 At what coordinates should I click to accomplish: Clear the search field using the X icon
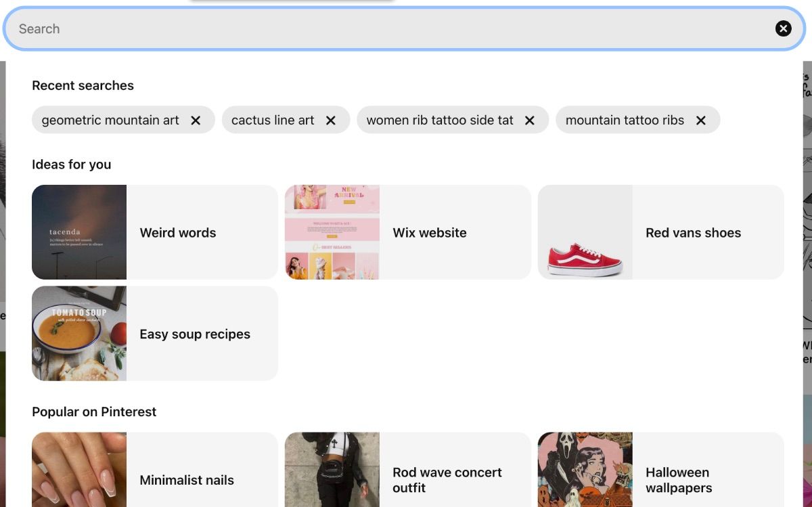(783, 28)
